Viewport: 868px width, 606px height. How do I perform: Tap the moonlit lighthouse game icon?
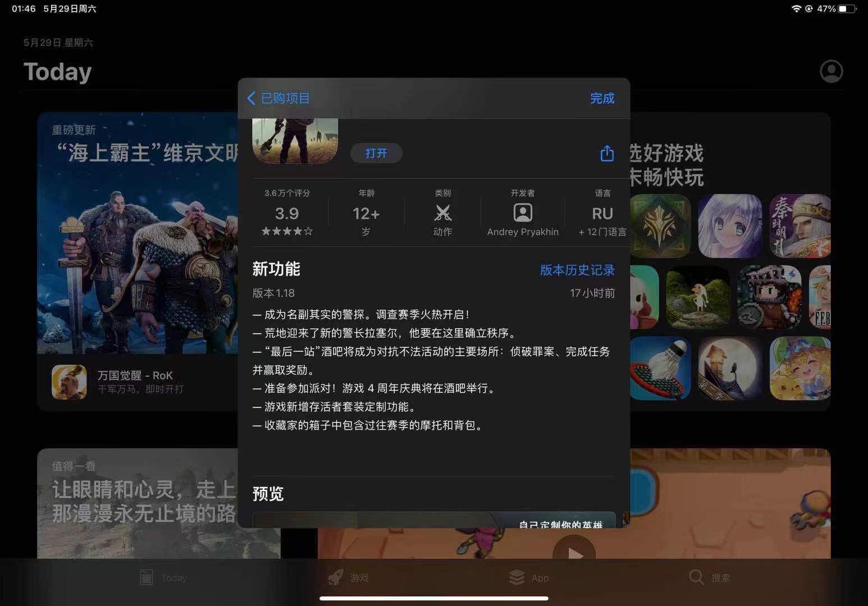730,369
